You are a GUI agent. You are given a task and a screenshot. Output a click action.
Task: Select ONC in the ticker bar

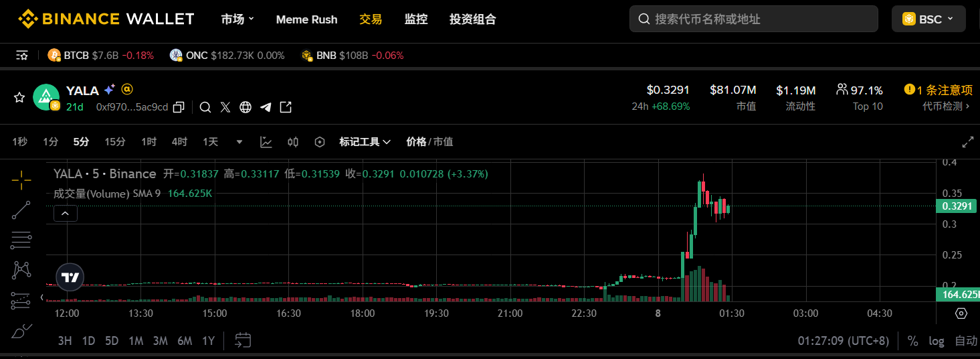pos(227,56)
